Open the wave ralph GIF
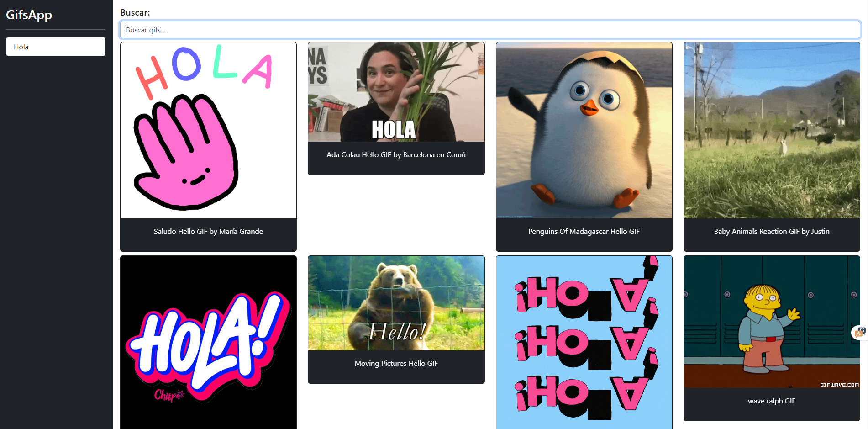Screen dimensions: 868x429 tap(771, 321)
